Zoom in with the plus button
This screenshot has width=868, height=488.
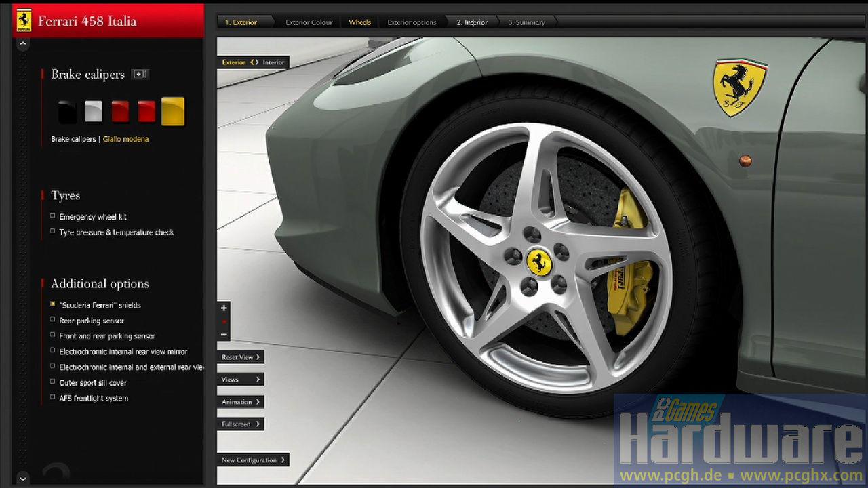[224, 308]
